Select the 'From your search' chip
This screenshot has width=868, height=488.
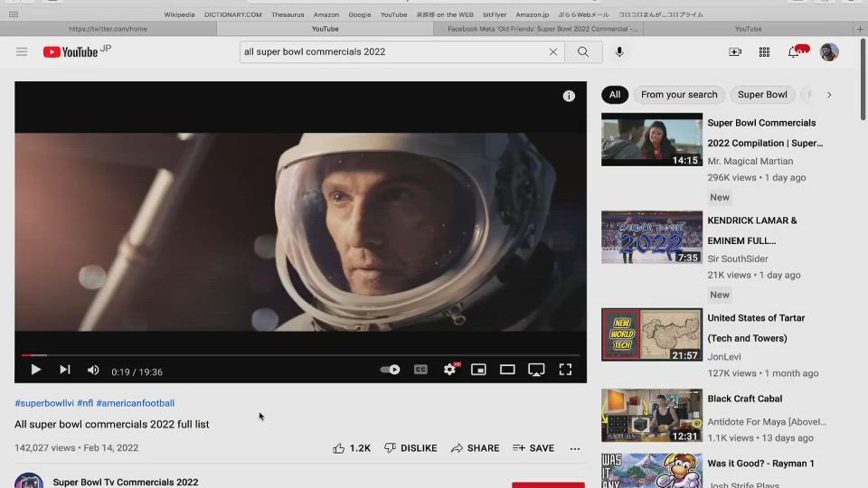pyautogui.click(x=678, y=95)
